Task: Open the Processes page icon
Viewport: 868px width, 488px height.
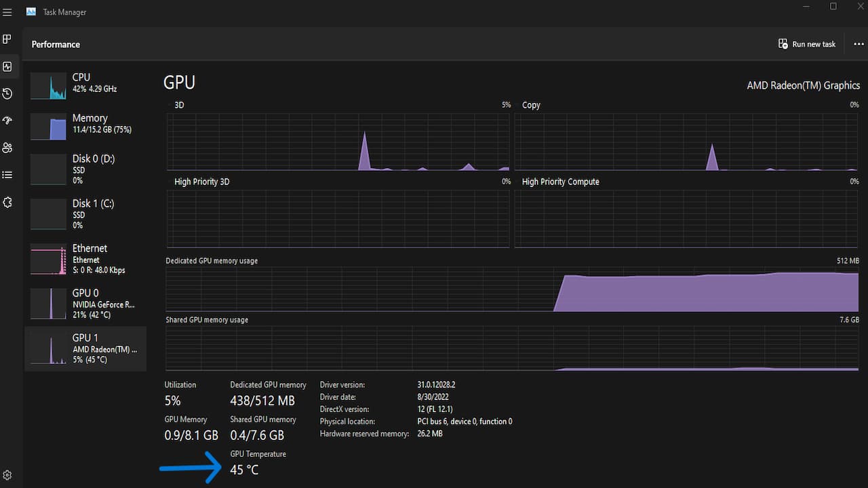Action: [x=7, y=39]
